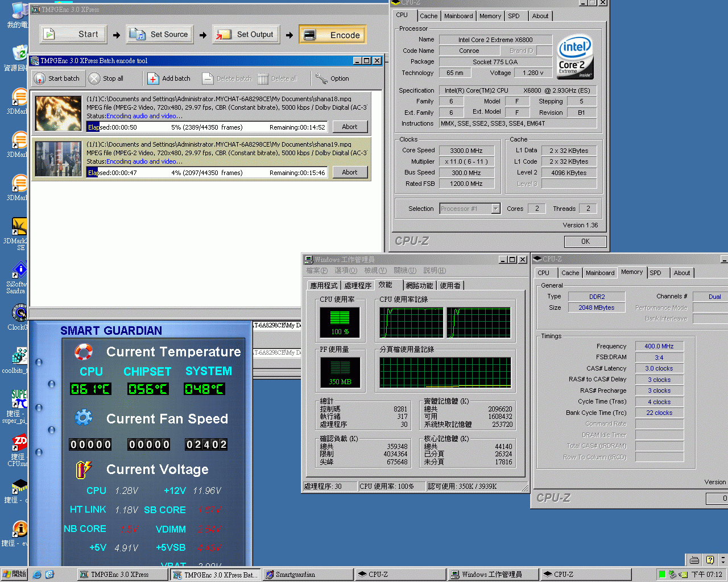This screenshot has height=582, width=728.
Task: Abort the shana18.mpg encoding job
Action: (349, 127)
